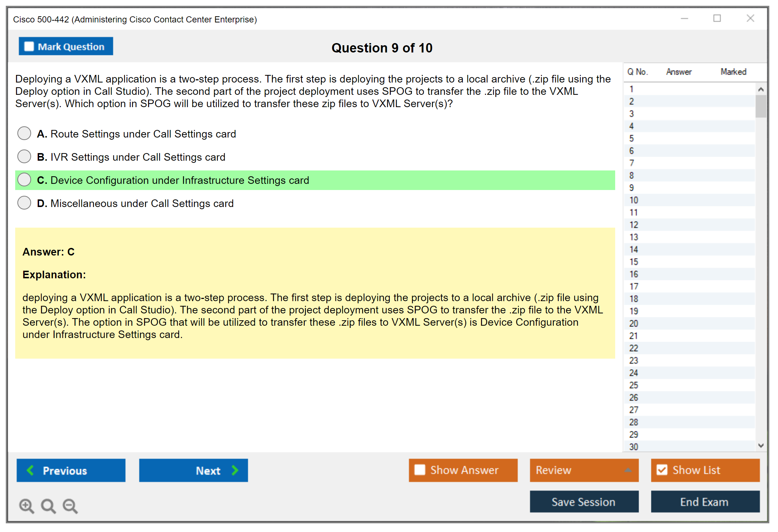Minimize the exam window
Screen dimensions: 778x532
(x=684, y=18)
